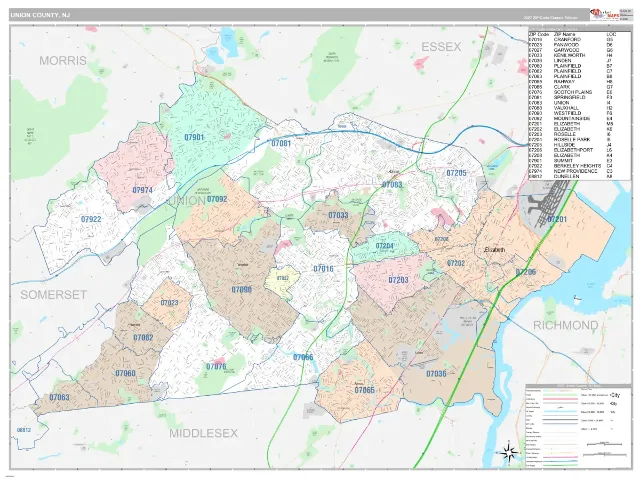Click the UNION COUNTY, NJ title

40,15
